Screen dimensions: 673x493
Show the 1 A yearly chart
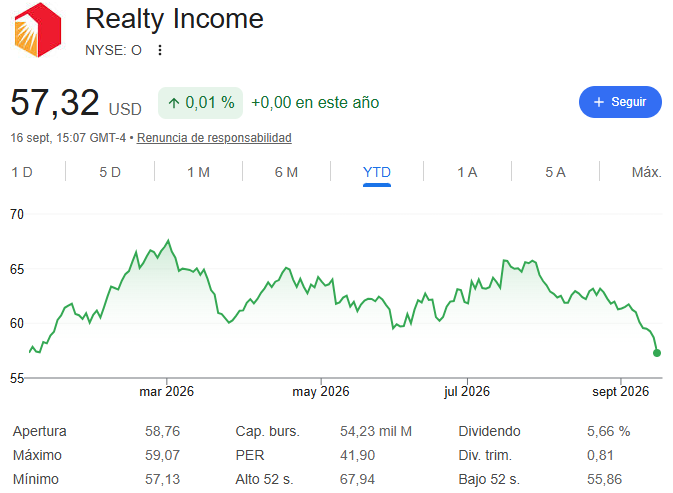coord(467,172)
